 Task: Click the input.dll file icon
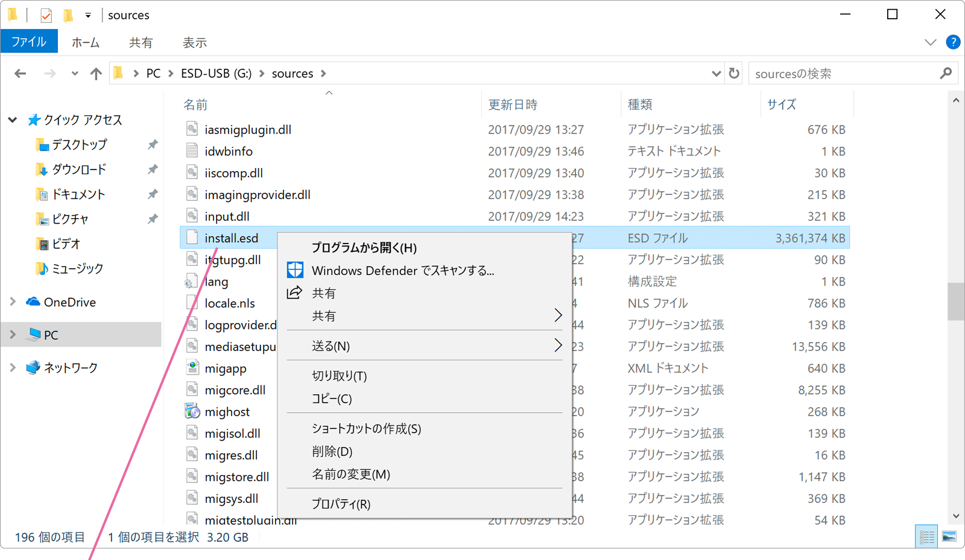pyautogui.click(x=192, y=216)
